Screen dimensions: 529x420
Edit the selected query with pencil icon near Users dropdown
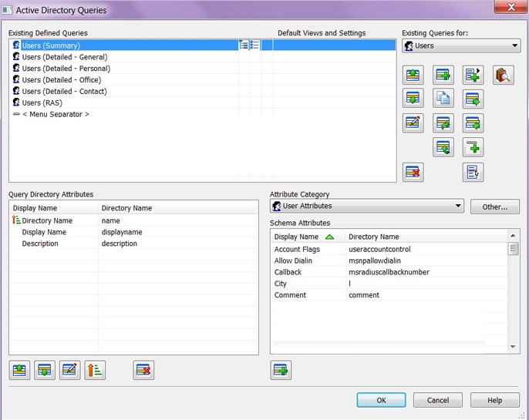click(x=413, y=123)
